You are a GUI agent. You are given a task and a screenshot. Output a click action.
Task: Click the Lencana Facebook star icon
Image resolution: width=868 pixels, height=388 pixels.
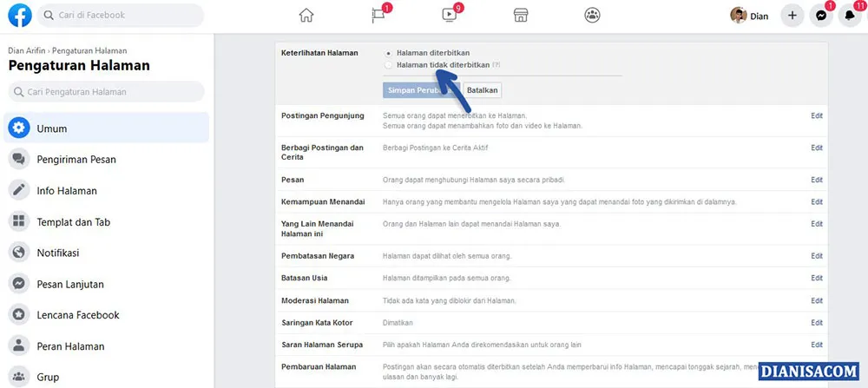coord(19,315)
